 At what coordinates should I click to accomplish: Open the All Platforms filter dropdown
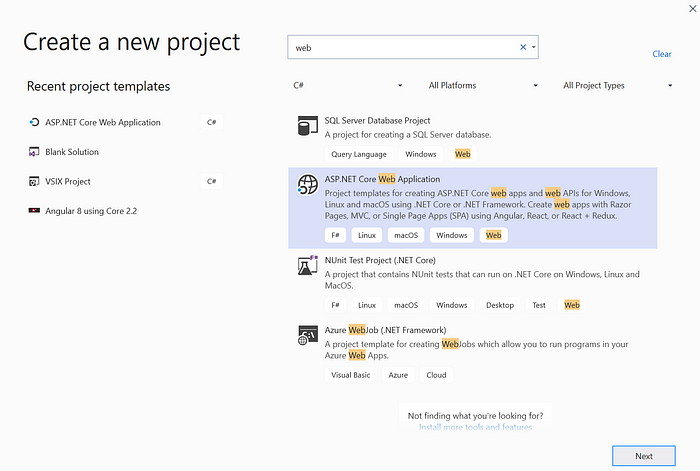483,85
